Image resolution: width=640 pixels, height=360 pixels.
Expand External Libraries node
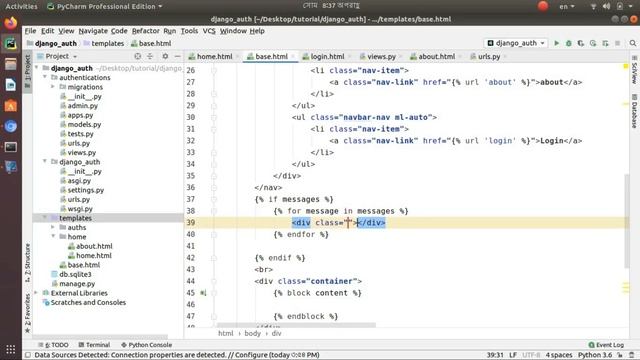pos(36,293)
